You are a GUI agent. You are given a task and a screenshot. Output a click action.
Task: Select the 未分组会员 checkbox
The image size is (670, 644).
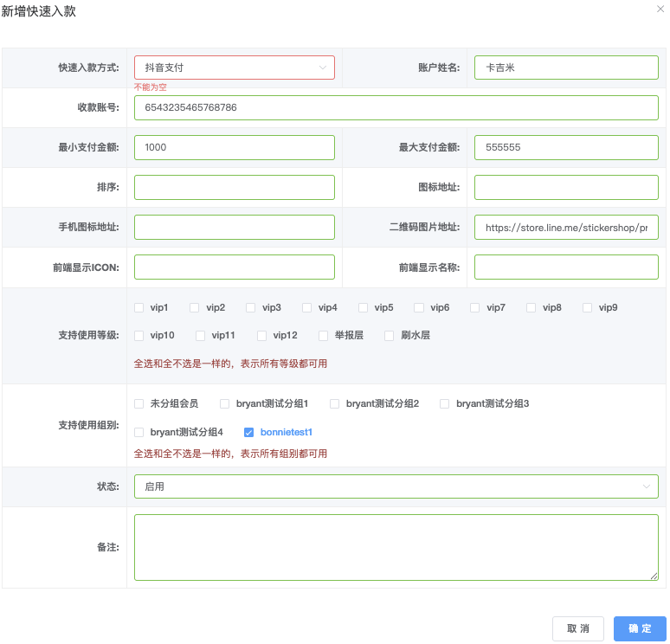139,403
